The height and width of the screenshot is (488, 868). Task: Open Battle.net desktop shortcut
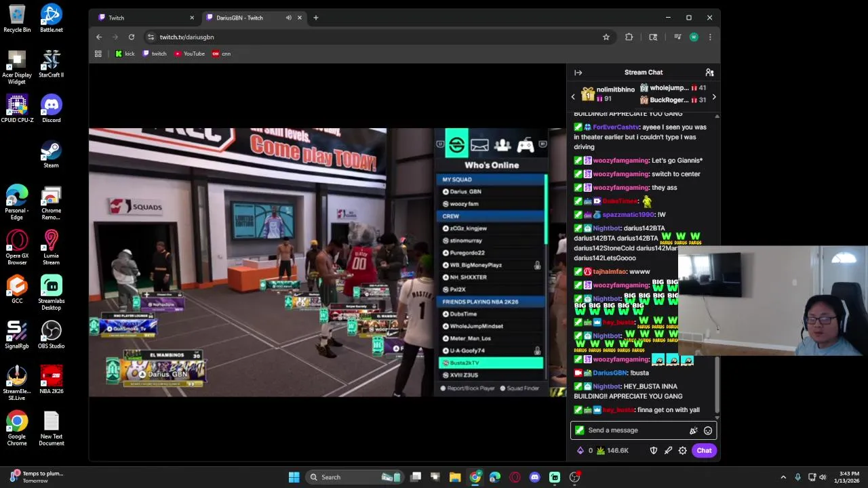(52, 18)
